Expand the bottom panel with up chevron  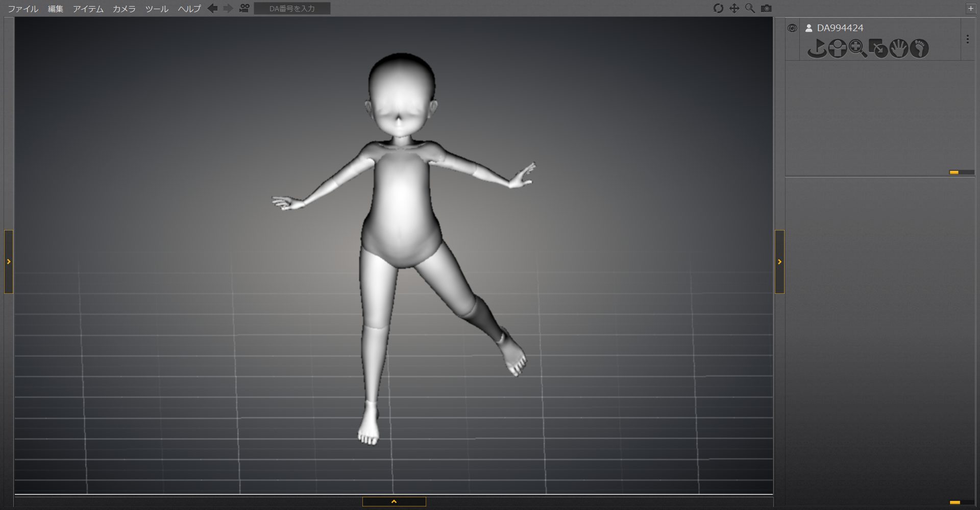coord(394,502)
